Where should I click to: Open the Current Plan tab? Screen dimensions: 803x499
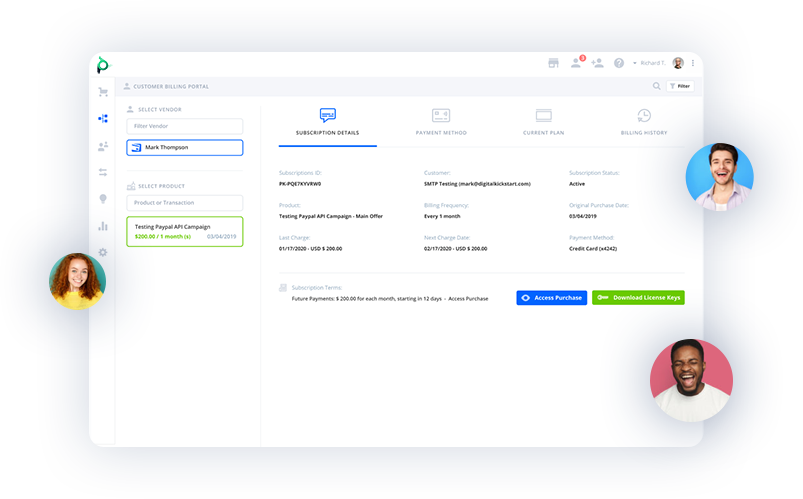click(544, 122)
